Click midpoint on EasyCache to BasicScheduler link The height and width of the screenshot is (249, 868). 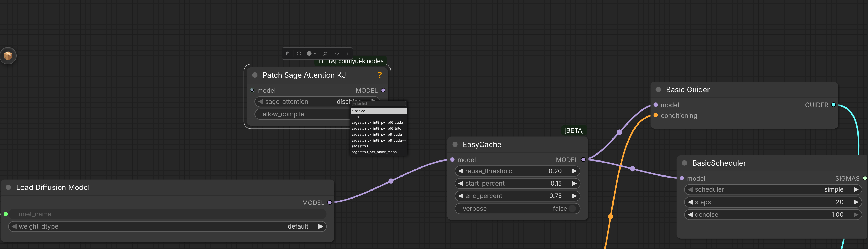[632, 169]
